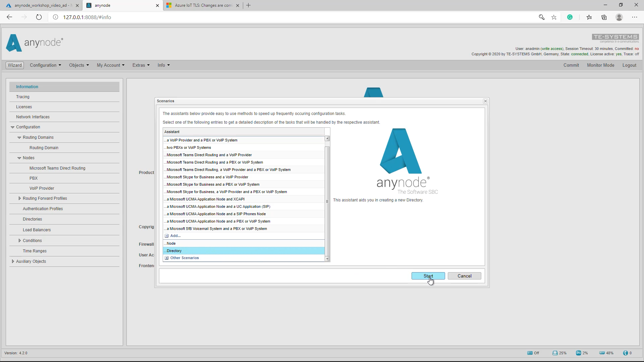Click the Assistant column header

244,132
